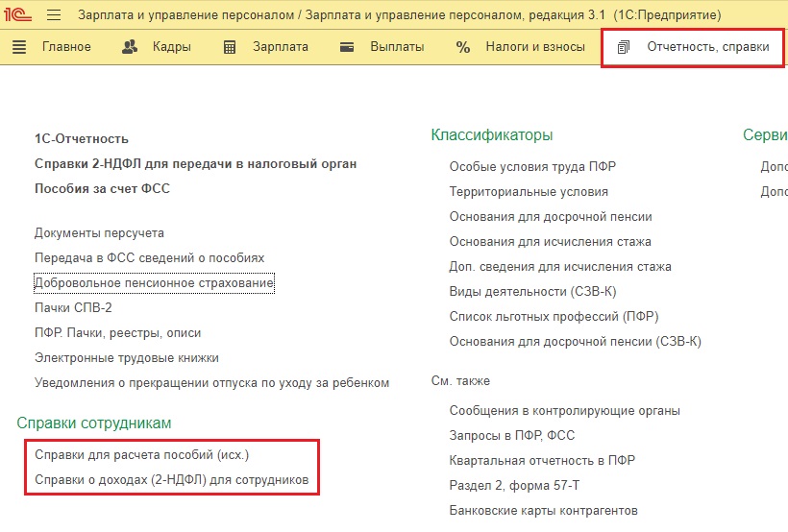Open 1С-Отчетность
Screen dimensions: 788x532
coord(82,139)
